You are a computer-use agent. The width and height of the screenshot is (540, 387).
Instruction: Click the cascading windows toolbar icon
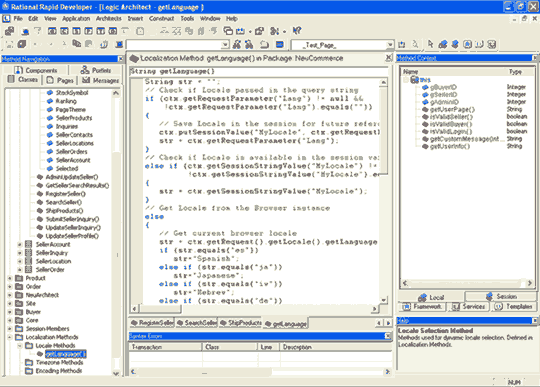(228, 31)
